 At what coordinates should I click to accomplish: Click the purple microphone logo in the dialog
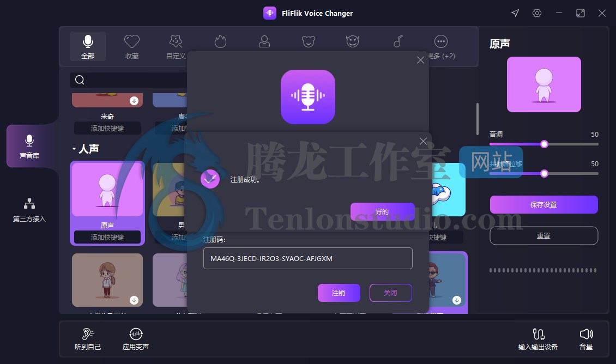click(x=308, y=97)
